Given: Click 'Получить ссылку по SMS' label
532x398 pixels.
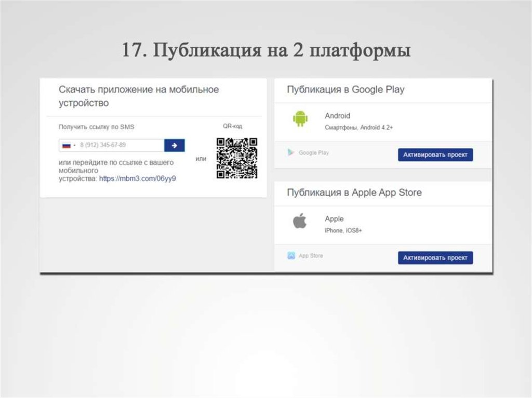Looking at the screenshot, I should point(96,127).
